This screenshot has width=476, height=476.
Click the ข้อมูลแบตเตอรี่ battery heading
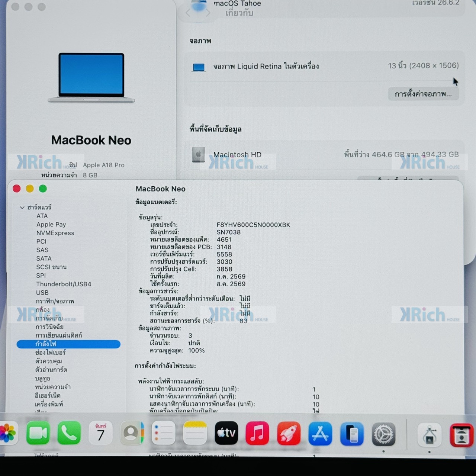click(x=156, y=202)
